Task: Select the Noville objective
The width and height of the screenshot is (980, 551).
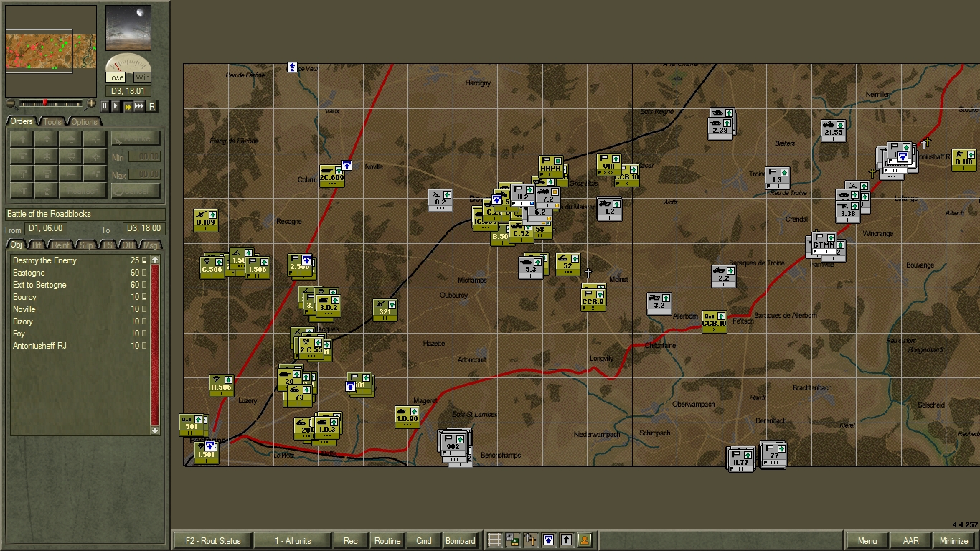Action: tap(80, 309)
